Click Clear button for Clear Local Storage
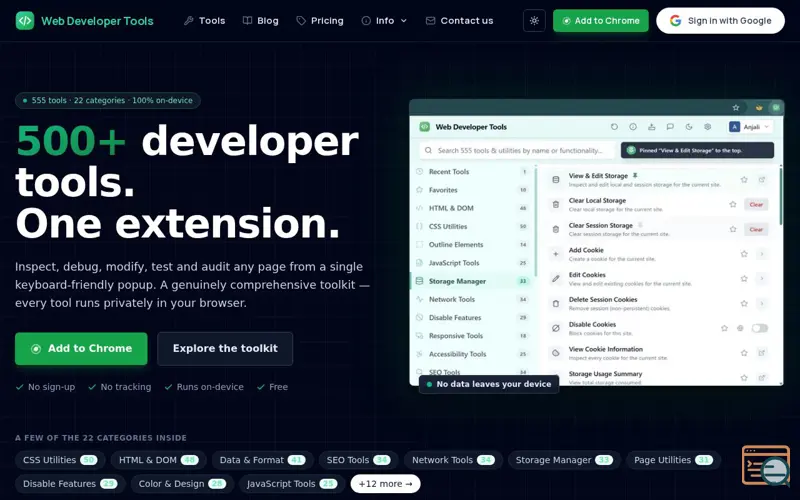Screen dimensions: 800x500 (x=756, y=205)
